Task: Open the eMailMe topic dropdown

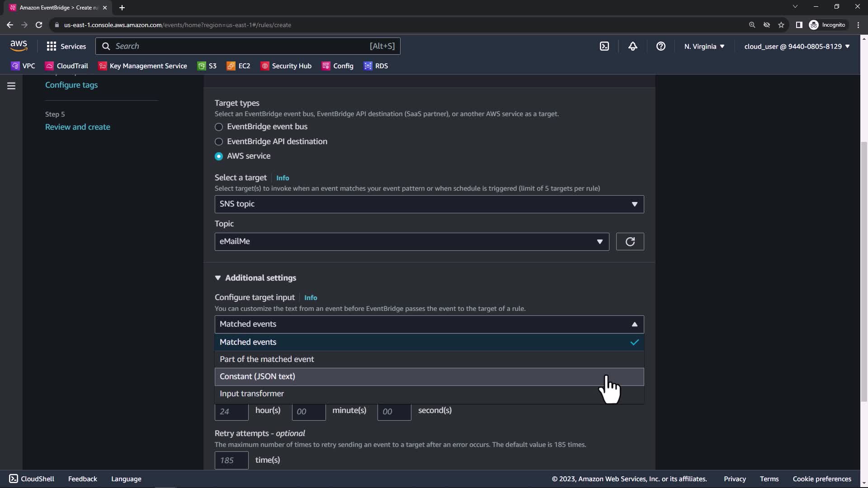Action: pos(411,242)
